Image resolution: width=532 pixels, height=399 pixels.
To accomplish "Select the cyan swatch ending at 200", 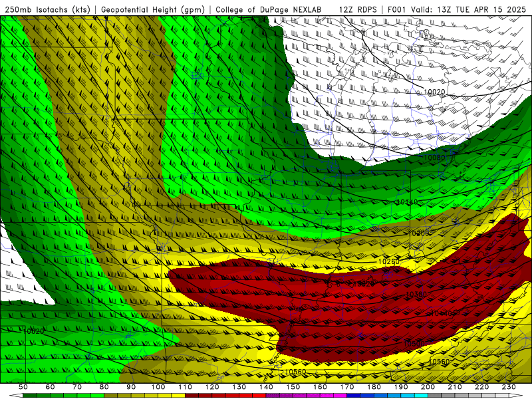I will point(422,396).
